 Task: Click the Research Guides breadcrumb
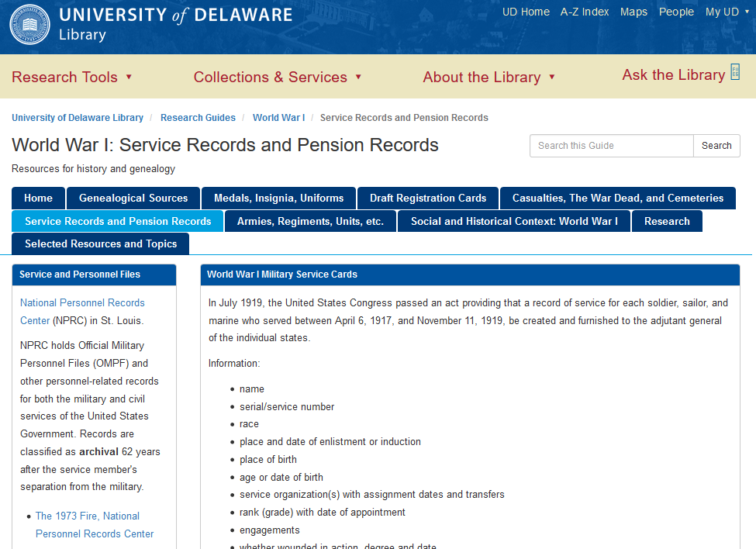(x=198, y=118)
